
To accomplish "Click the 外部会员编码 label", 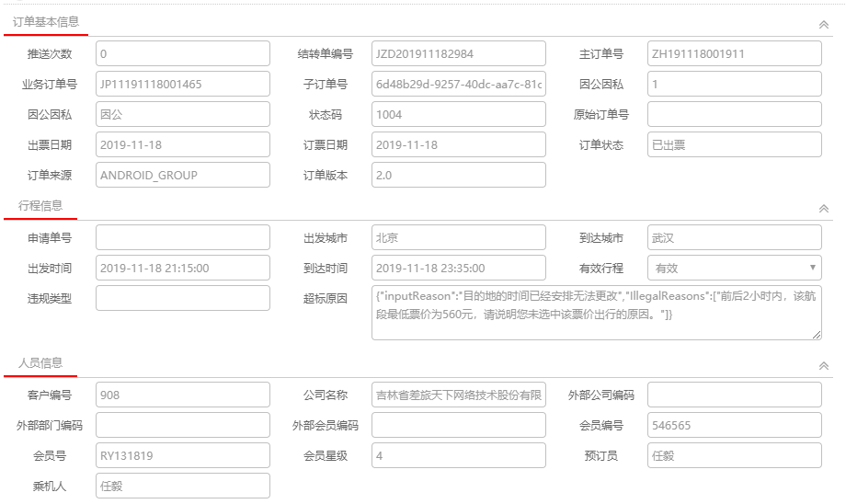I will coord(326,425).
